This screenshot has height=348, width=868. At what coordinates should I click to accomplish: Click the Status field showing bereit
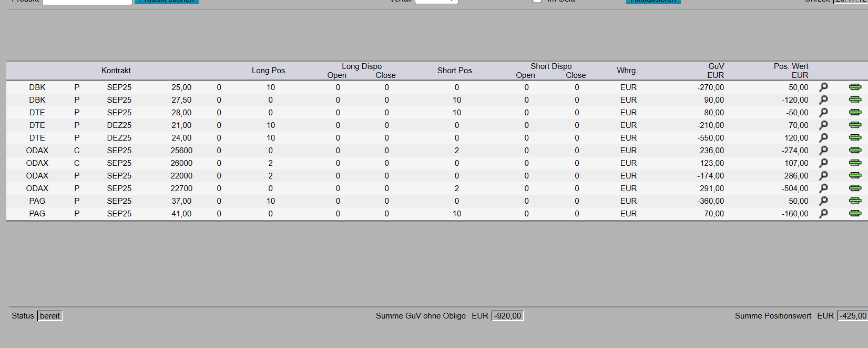[50, 316]
